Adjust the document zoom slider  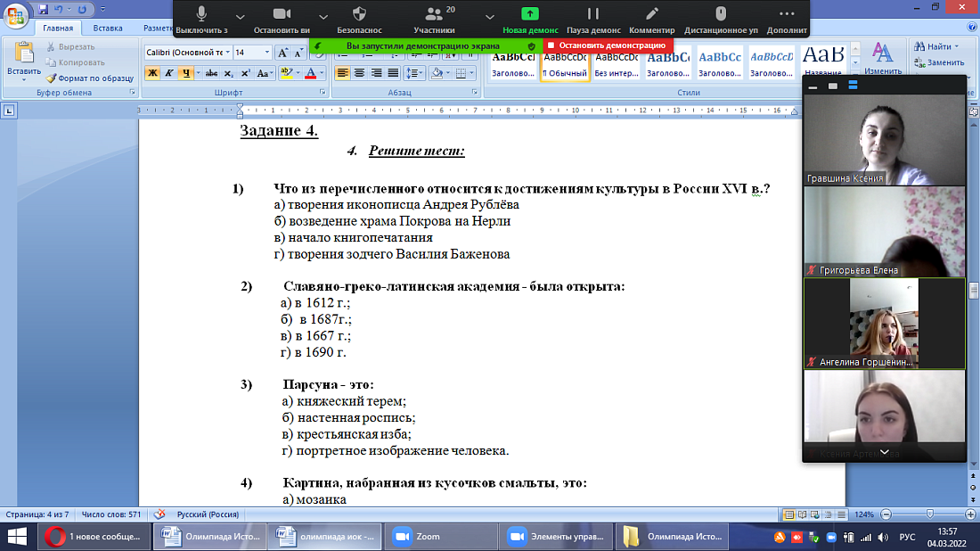tap(929, 514)
